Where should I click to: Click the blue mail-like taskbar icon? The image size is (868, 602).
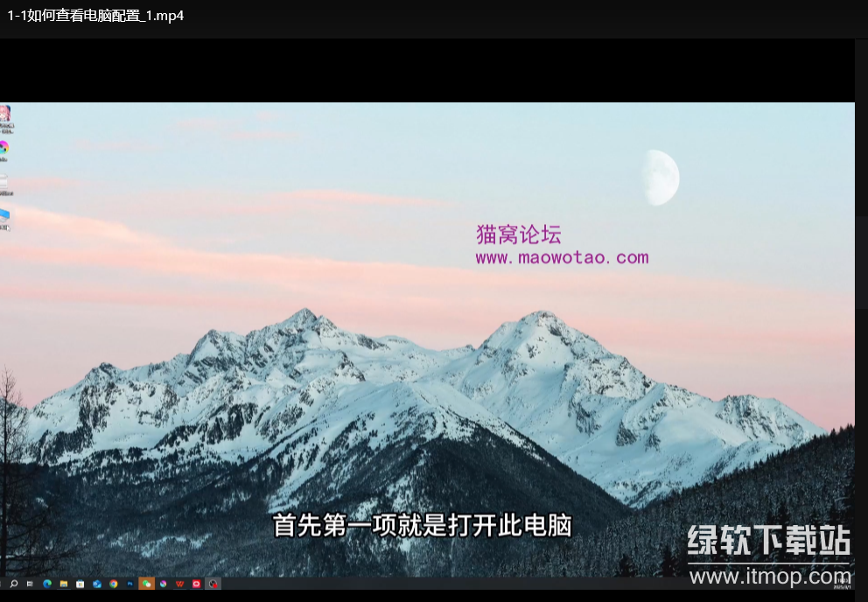(x=97, y=584)
